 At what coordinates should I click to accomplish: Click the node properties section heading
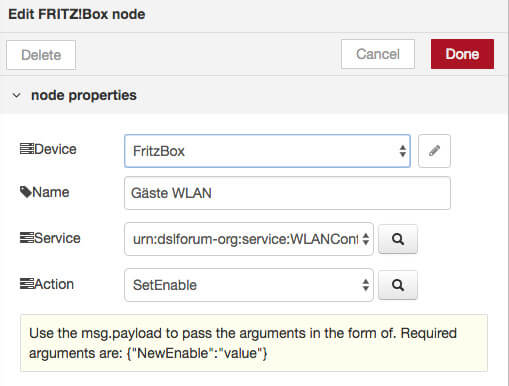click(84, 95)
